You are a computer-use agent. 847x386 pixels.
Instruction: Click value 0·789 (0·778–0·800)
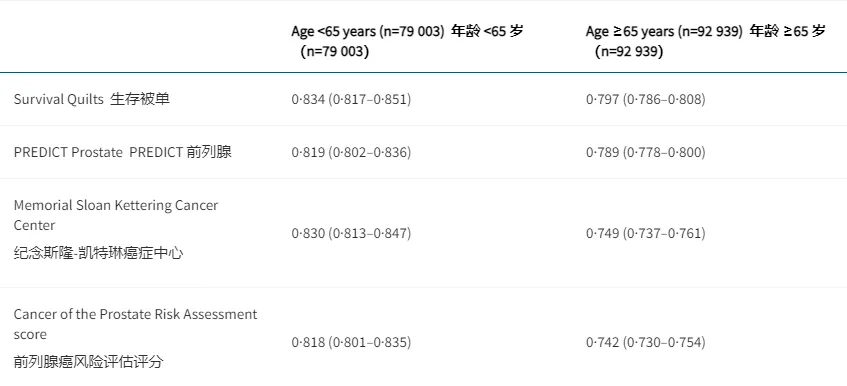click(646, 152)
